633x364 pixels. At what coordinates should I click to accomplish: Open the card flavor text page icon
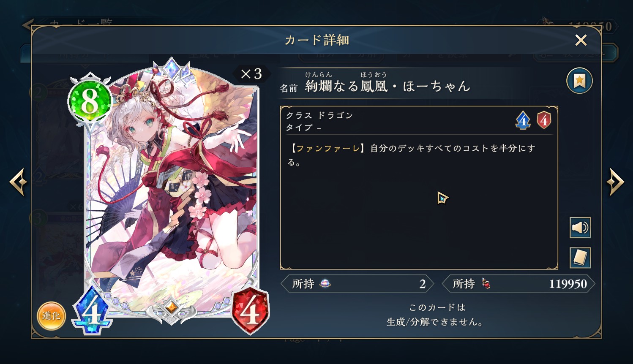(580, 258)
